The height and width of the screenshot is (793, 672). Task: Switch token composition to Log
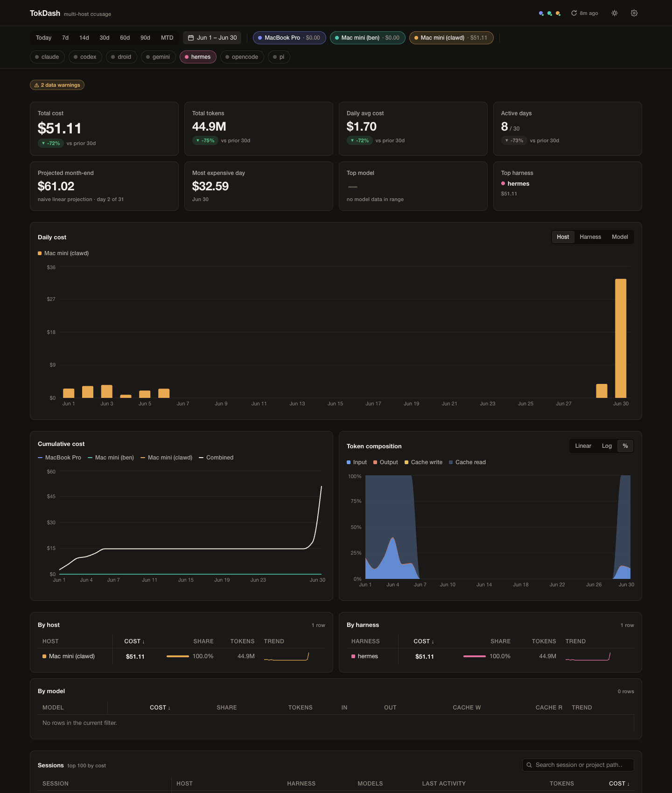tap(607, 446)
